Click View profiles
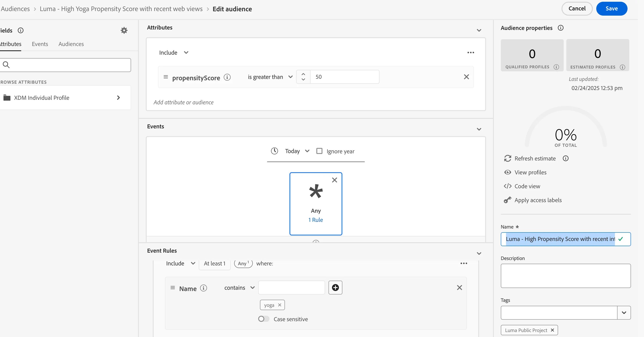 [x=525, y=173]
